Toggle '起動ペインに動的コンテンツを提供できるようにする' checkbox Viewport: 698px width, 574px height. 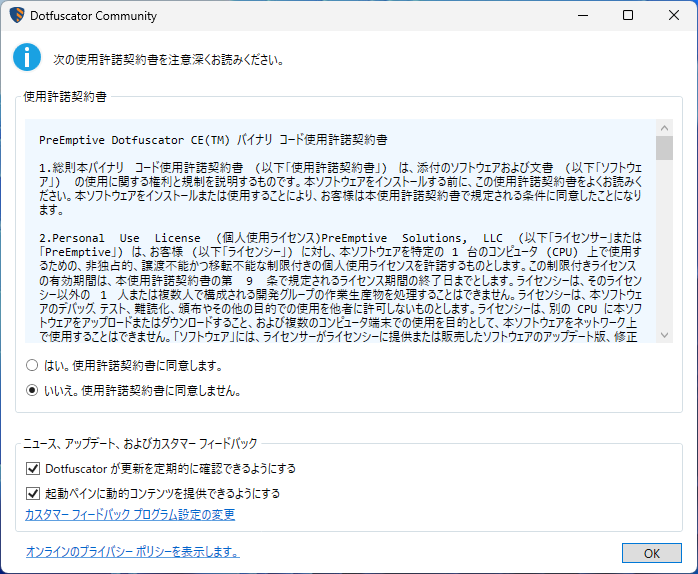pos(33,493)
